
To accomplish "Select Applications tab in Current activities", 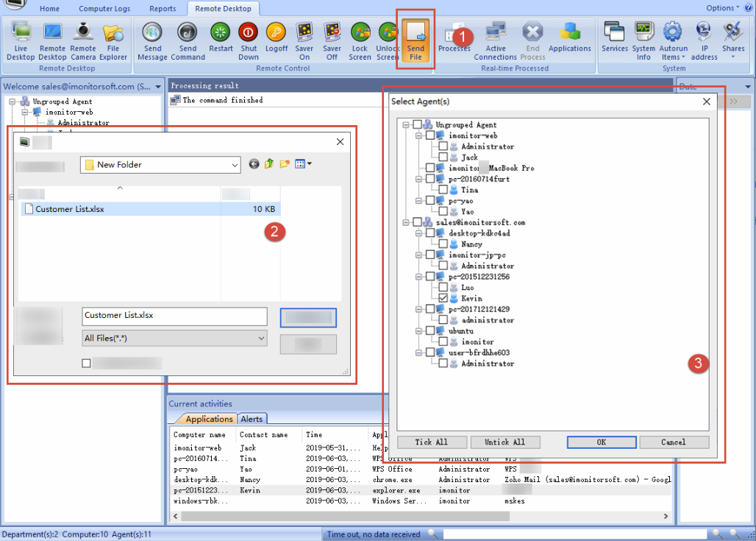I will click(x=209, y=419).
